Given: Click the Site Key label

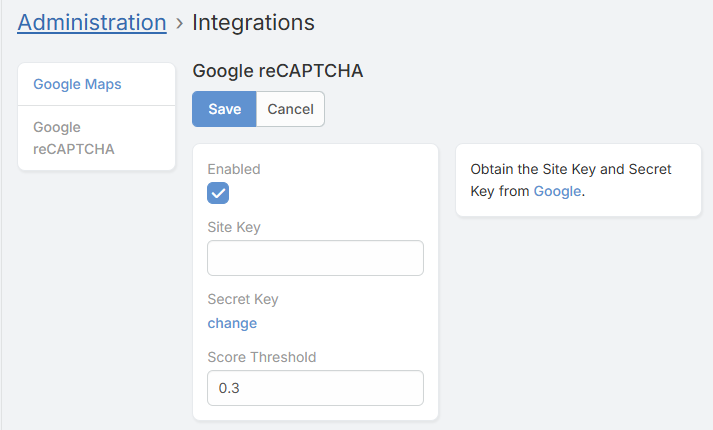Looking at the screenshot, I should [233, 227].
